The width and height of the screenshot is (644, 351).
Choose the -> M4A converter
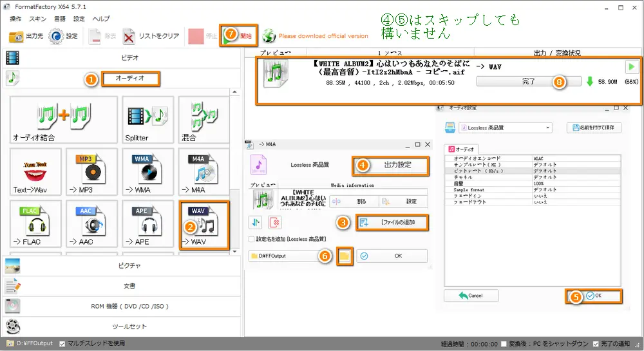coord(204,171)
